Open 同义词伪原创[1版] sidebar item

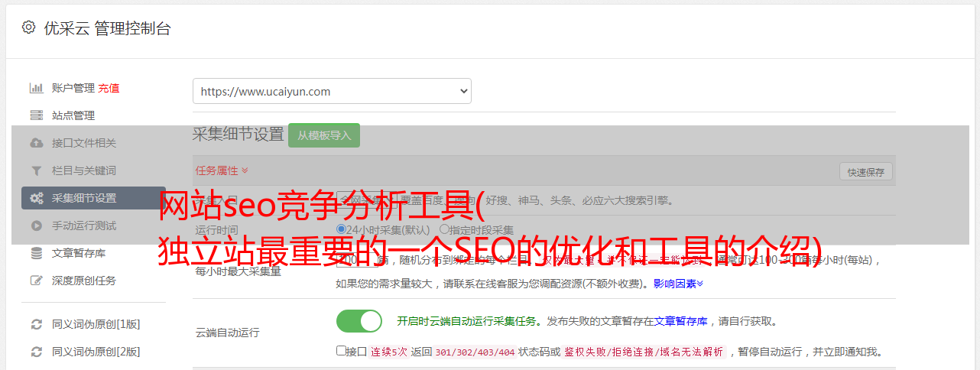click(x=96, y=324)
